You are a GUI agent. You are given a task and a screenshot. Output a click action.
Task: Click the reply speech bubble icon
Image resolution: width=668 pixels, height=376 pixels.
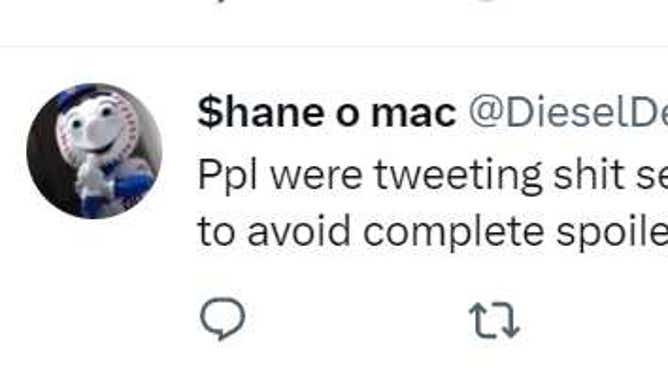pyautogui.click(x=222, y=319)
